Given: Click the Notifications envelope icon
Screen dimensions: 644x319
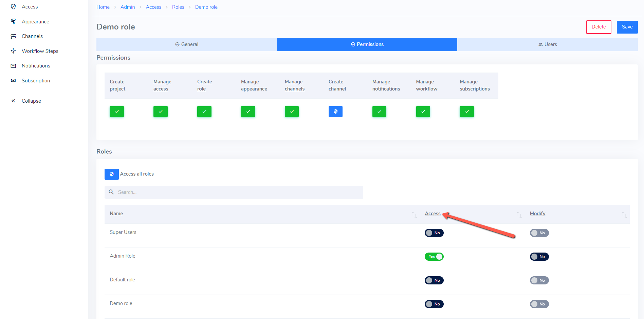Looking at the screenshot, I should click(13, 66).
